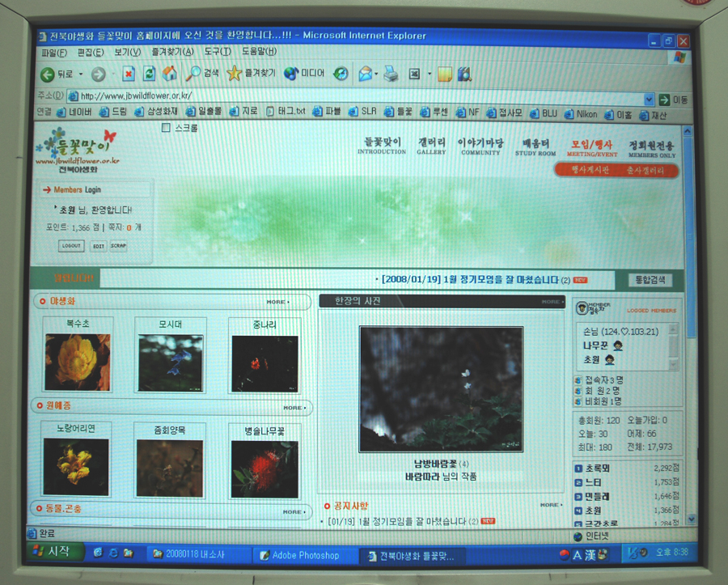The width and height of the screenshot is (728, 585).
Task: Click the forward navigation arrow
Action: click(x=98, y=74)
